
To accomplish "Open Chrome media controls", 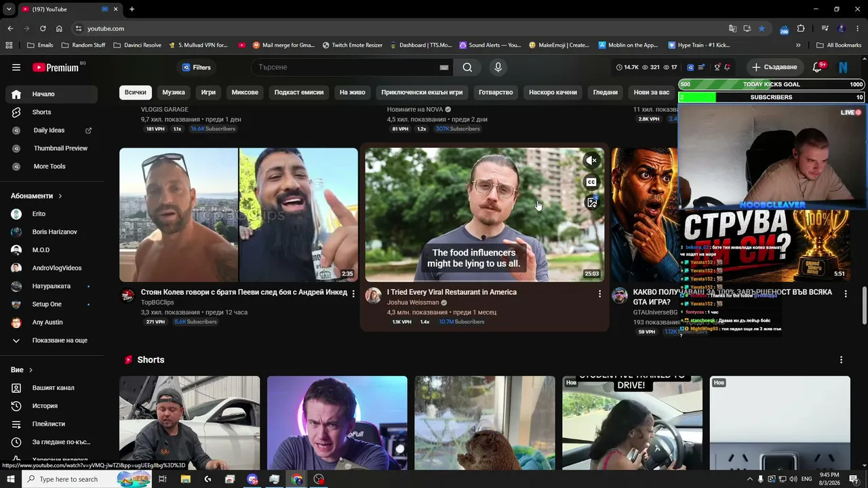I will coord(825,28).
